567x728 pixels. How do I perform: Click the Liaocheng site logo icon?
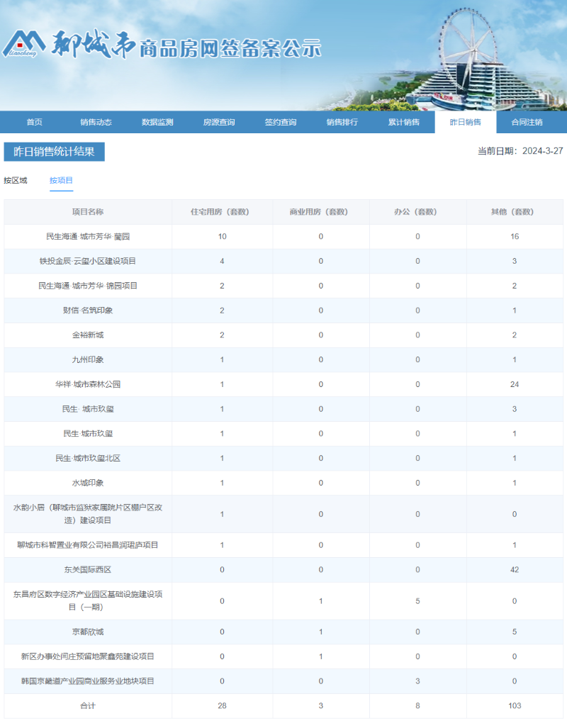(23, 44)
